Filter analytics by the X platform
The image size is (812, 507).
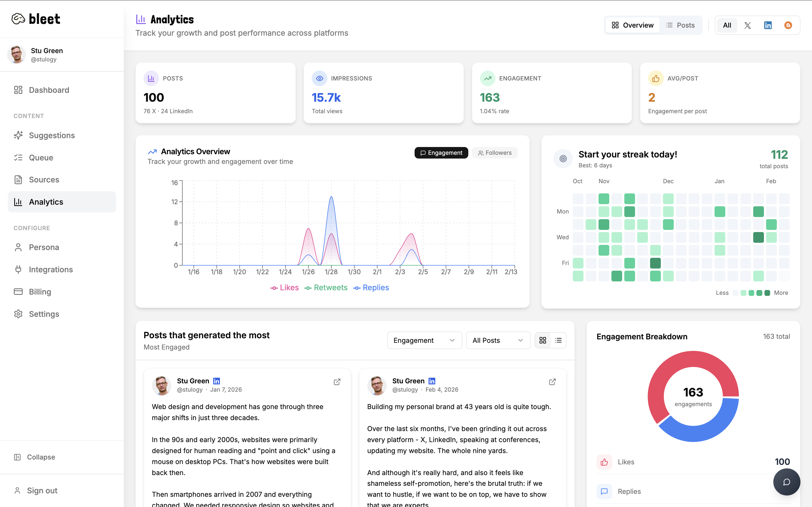[x=748, y=25]
